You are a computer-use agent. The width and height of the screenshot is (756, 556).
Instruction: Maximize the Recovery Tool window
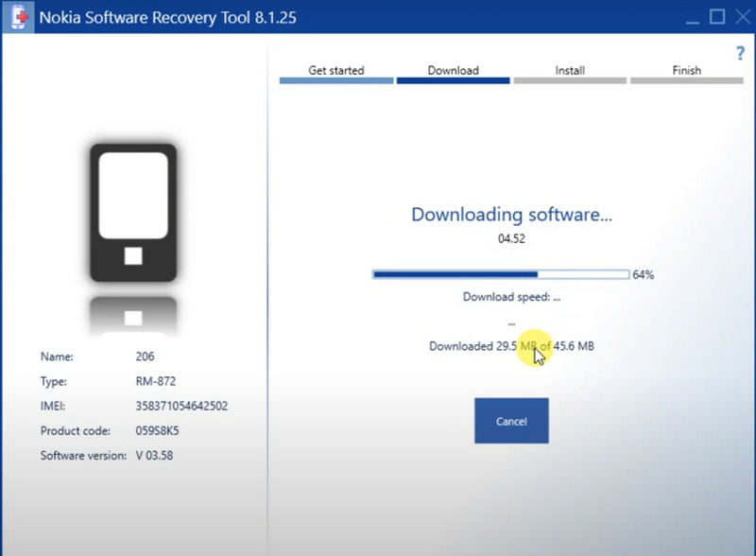click(717, 17)
